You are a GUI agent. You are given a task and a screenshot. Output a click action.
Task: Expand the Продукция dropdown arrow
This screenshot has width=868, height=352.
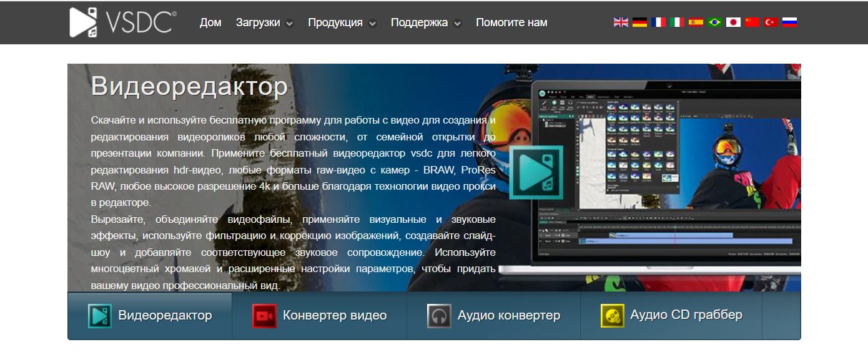(x=372, y=24)
